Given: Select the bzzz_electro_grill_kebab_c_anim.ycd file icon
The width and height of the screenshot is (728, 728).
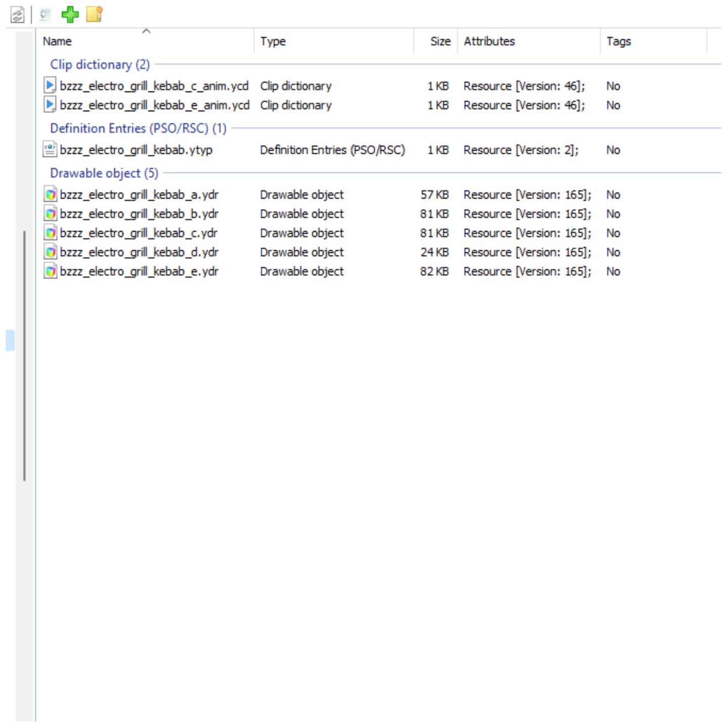Looking at the screenshot, I should coord(50,85).
